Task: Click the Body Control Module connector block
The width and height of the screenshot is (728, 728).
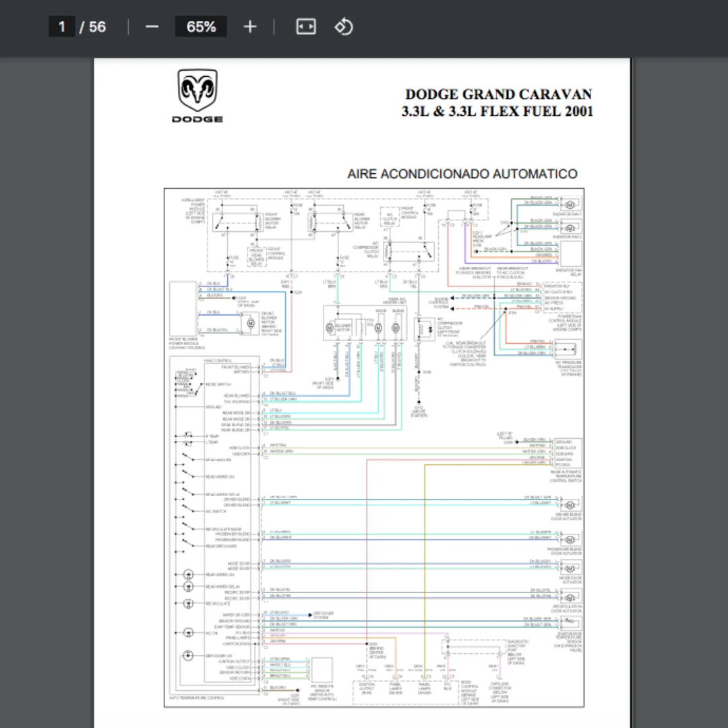Action: [x=405, y=693]
